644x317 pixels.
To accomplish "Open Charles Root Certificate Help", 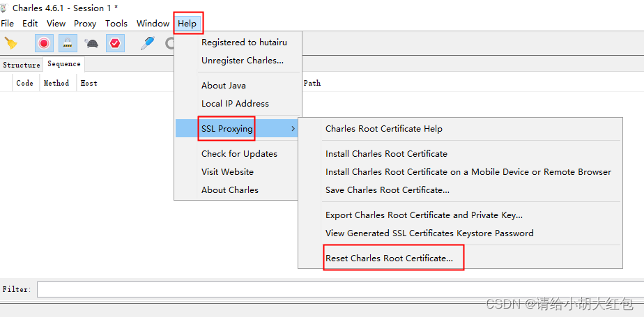I will pyautogui.click(x=460, y=128).
